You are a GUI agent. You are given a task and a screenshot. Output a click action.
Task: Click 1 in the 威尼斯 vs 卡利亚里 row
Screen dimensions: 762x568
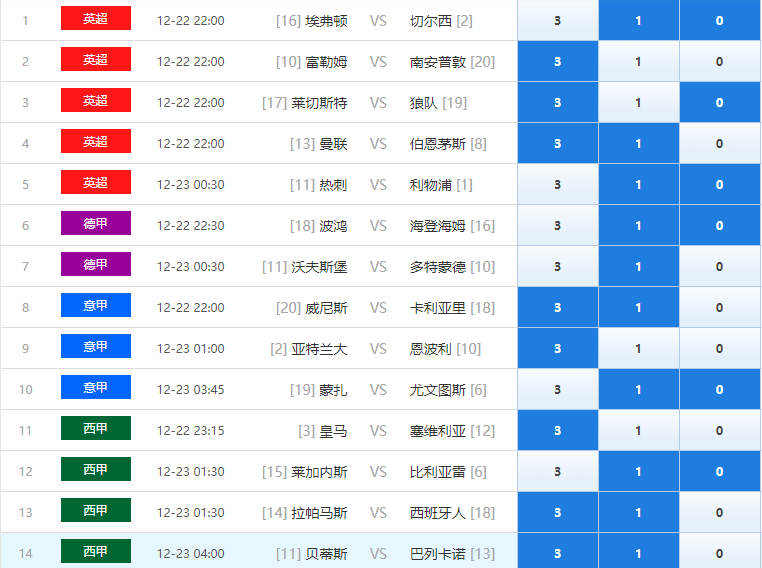[639, 307]
